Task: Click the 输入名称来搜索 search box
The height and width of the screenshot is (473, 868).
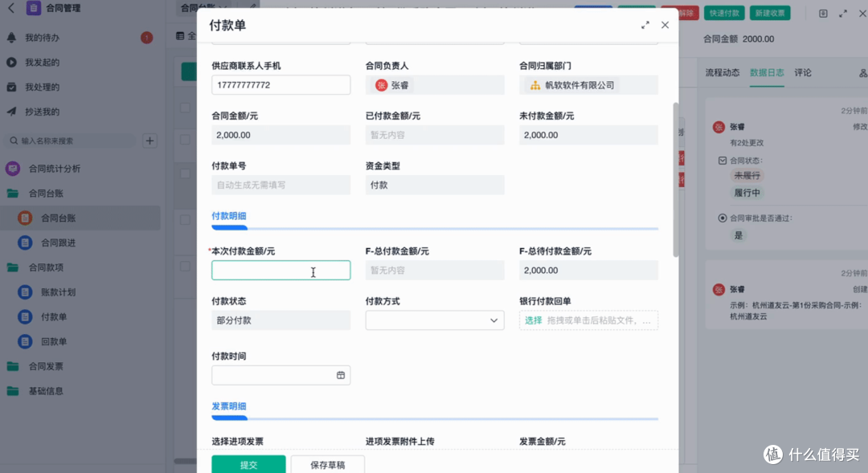Action: pos(70,141)
